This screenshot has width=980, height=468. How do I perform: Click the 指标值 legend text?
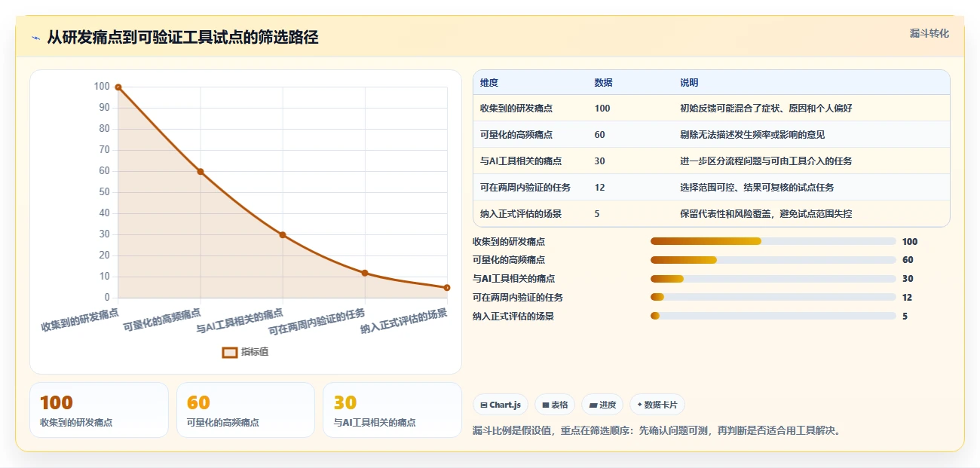pos(255,352)
